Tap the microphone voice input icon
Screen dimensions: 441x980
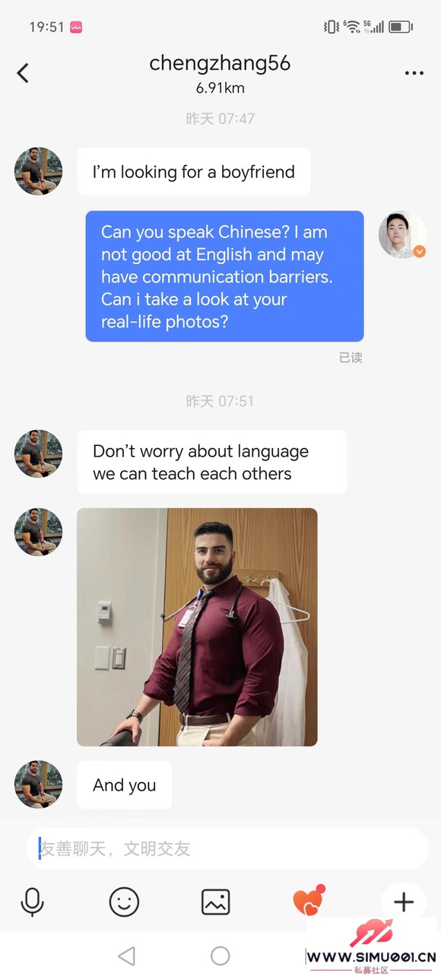(32, 902)
